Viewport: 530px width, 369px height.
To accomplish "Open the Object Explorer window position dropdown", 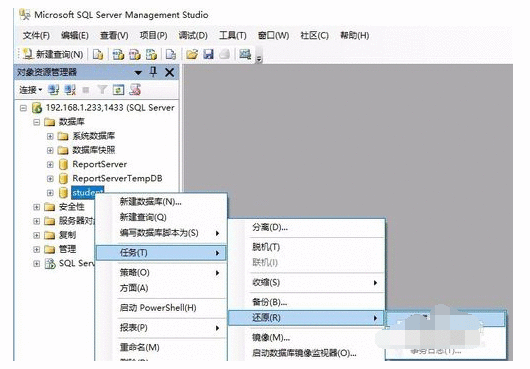I will point(138,72).
